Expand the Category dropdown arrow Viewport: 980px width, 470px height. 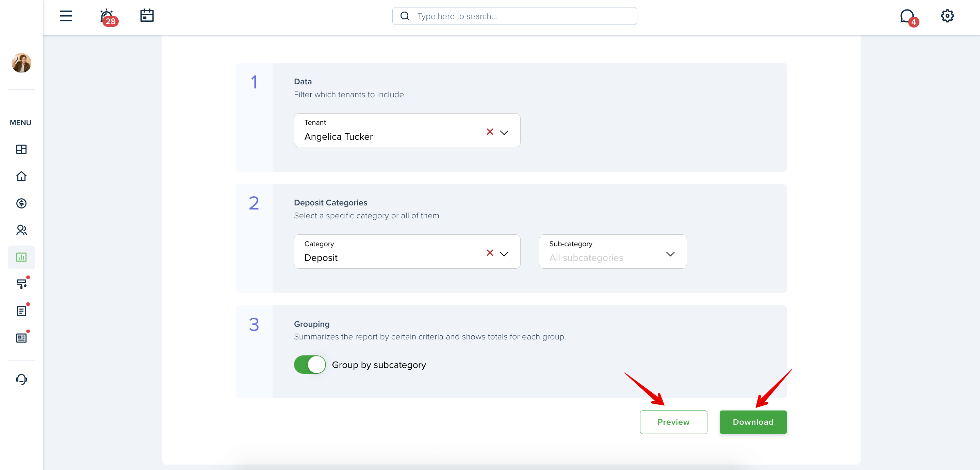point(504,254)
